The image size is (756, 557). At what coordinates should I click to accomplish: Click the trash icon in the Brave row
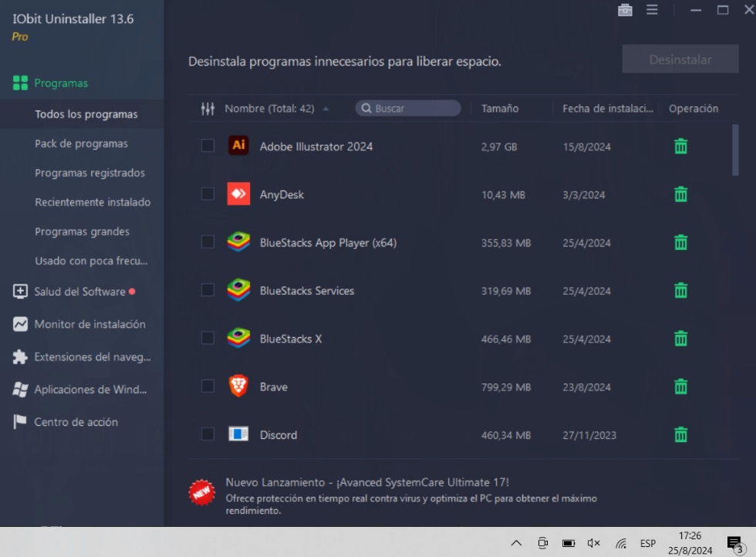pyautogui.click(x=680, y=387)
